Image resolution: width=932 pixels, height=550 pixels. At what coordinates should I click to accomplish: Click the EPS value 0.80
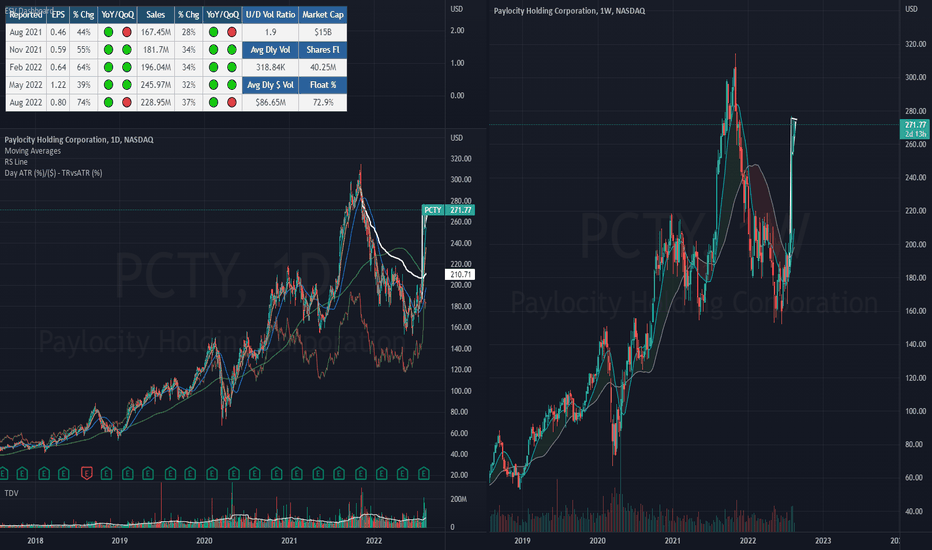point(58,102)
